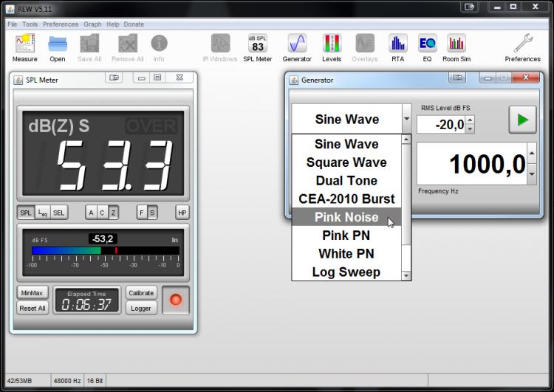554x392 pixels.
Task: Open the Graph menu
Action: pos(92,24)
